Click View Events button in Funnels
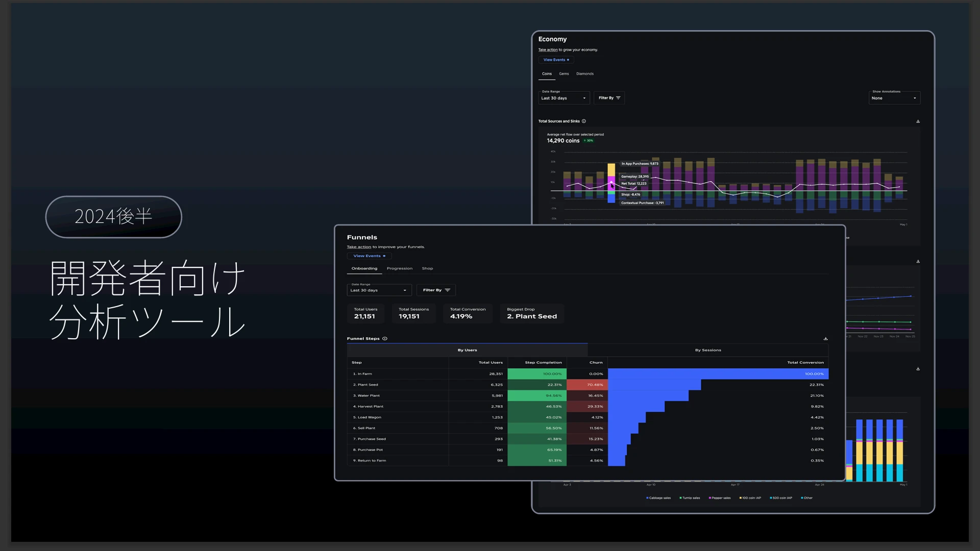 tap(369, 256)
